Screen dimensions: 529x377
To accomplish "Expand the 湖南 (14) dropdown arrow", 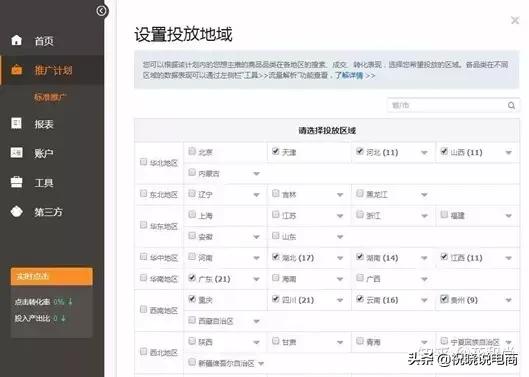I will tap(424, 258).
